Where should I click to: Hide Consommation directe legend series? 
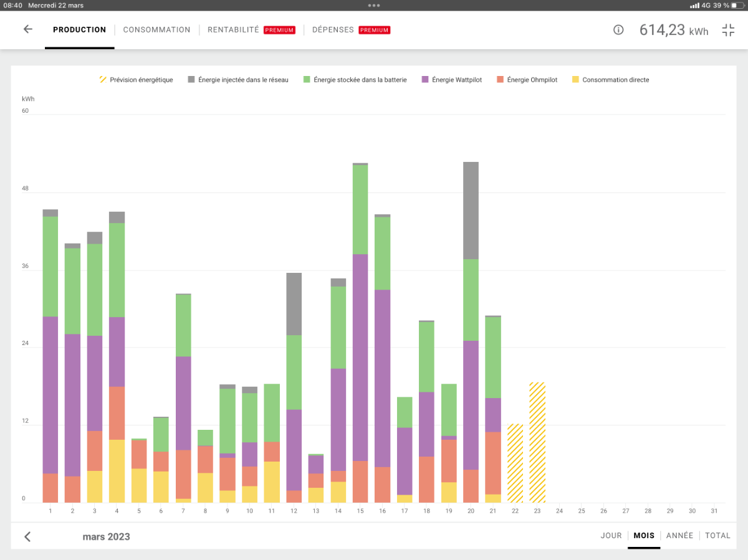tap(610, 80)
